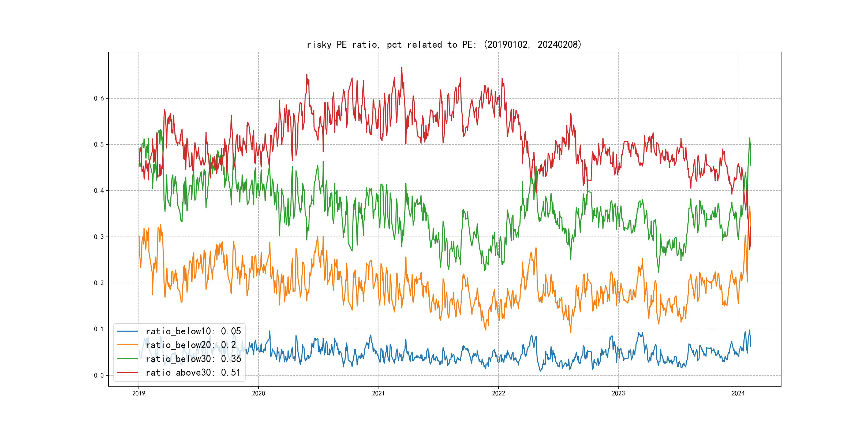The image size is (868, 434).
Task: Click the 2019 x-axis tick label
Action: (139, 393)
